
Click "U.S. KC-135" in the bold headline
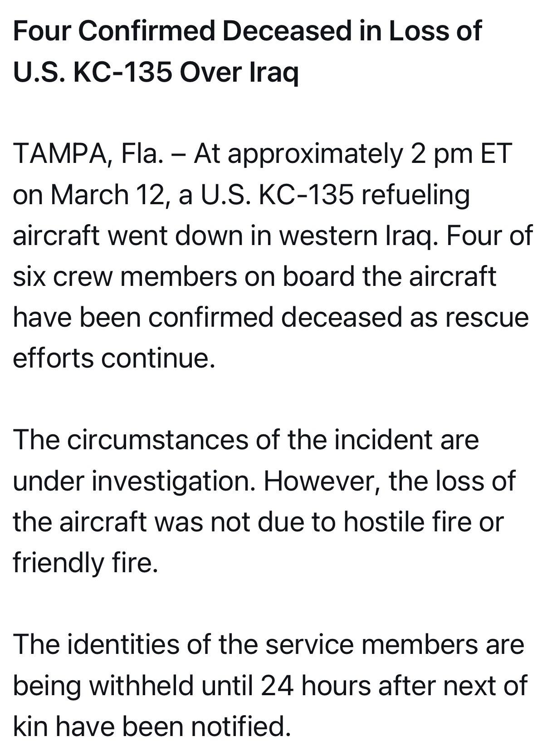(93, 72)
